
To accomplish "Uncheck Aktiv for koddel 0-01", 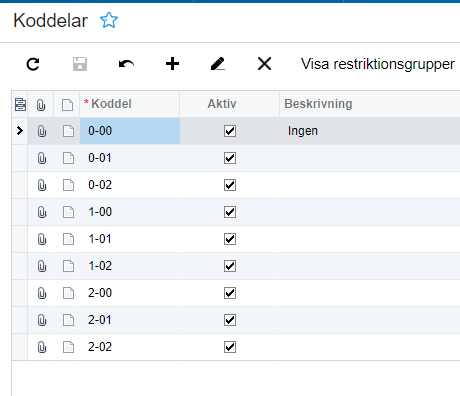I will point(230,158).
